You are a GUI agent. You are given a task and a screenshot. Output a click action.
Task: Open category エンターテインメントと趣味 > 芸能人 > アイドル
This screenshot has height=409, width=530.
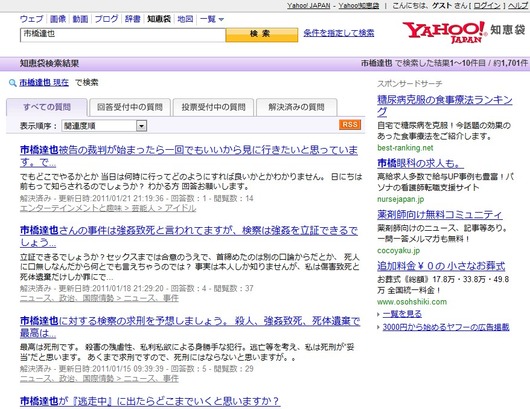(108, 208)
